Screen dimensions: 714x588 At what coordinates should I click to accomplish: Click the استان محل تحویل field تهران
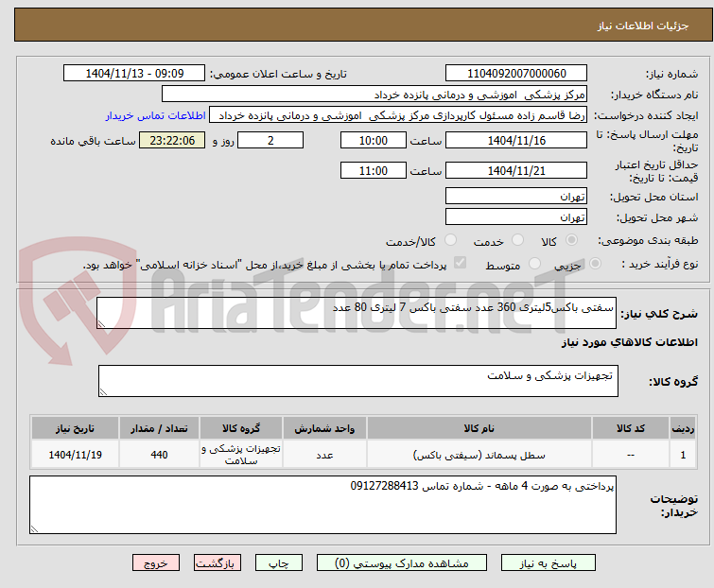(x=516, y=196)
